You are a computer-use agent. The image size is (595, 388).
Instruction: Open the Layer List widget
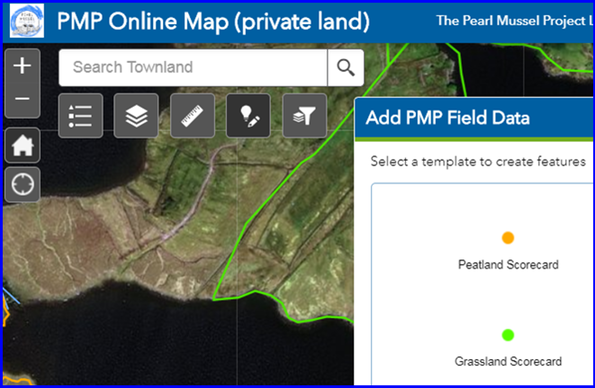[136, 116]
